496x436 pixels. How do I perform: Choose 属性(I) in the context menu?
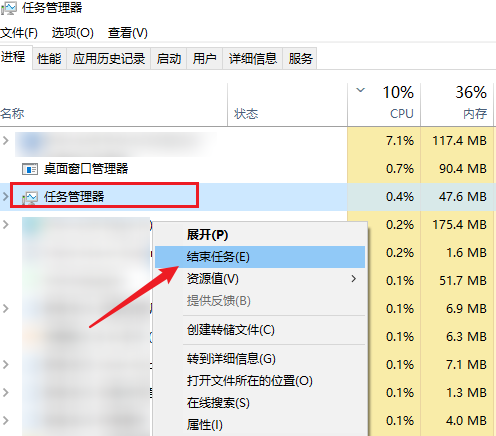click(x=260, y=425)
